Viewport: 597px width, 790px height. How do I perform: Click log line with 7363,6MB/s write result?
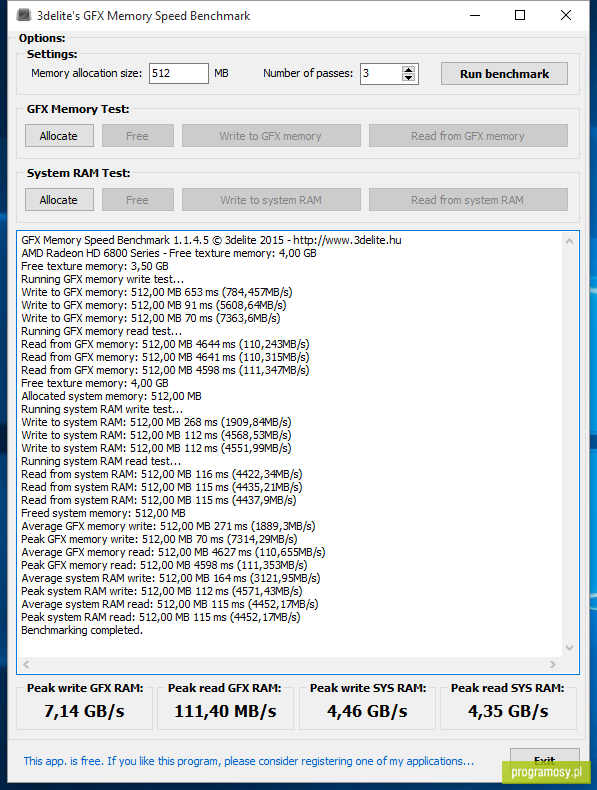coord(151,318)
